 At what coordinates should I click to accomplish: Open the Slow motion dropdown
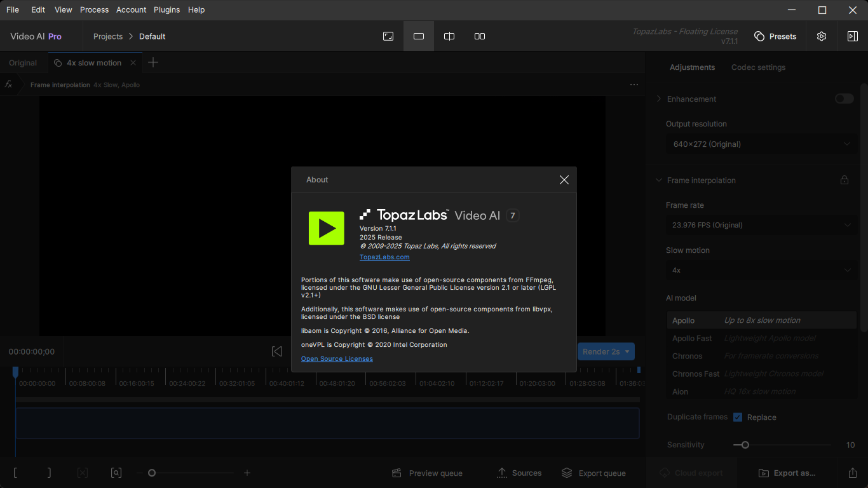click(761, 270)
